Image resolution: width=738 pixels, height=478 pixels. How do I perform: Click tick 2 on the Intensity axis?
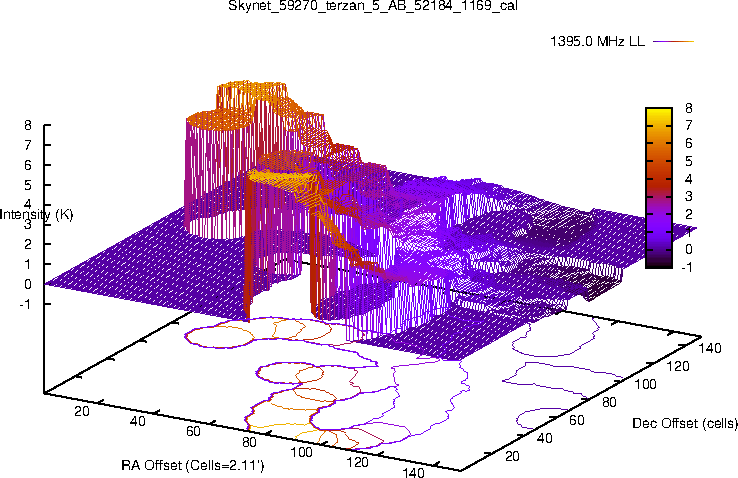tap(28, 244)
